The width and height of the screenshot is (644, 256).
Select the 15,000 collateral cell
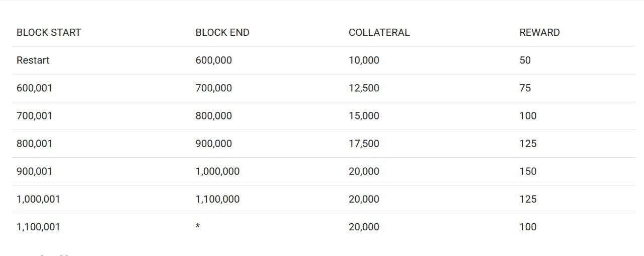click(364, 116)
